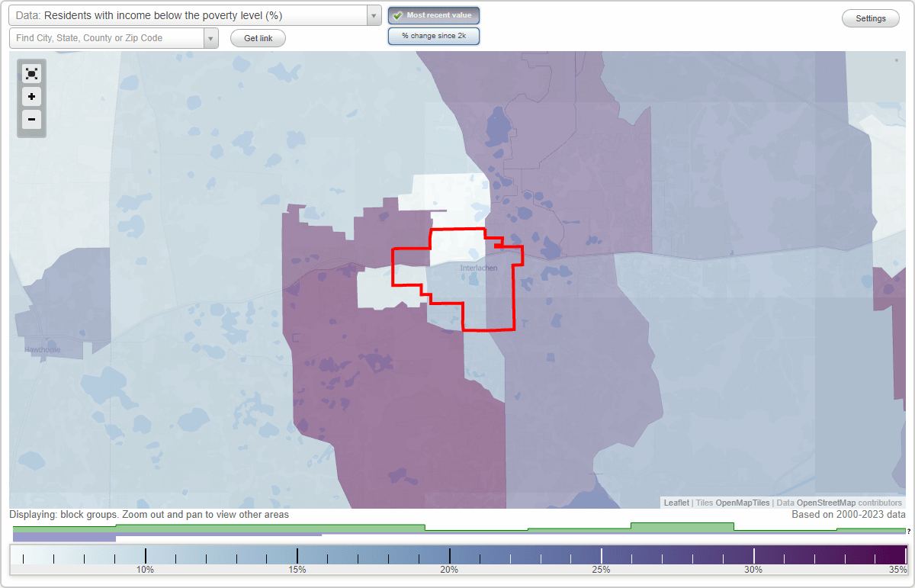Click the fit-to-bounds icon above the zoom controls
This screenshot has height=588, width=915.
click(x=31, y=73)
